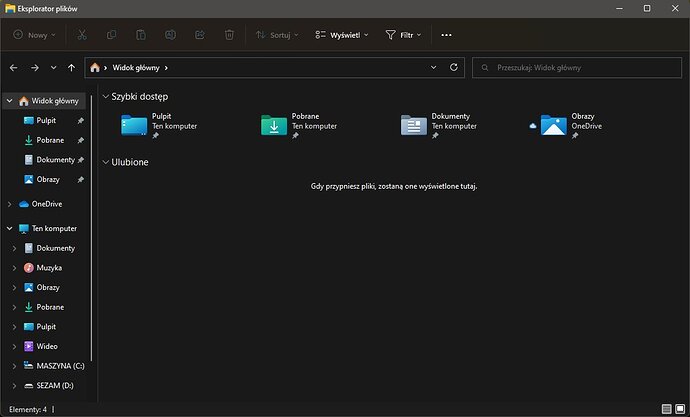Screen dimensions: 690x417
Task: Click the Back navigation arrow
Action: (13, 68)
